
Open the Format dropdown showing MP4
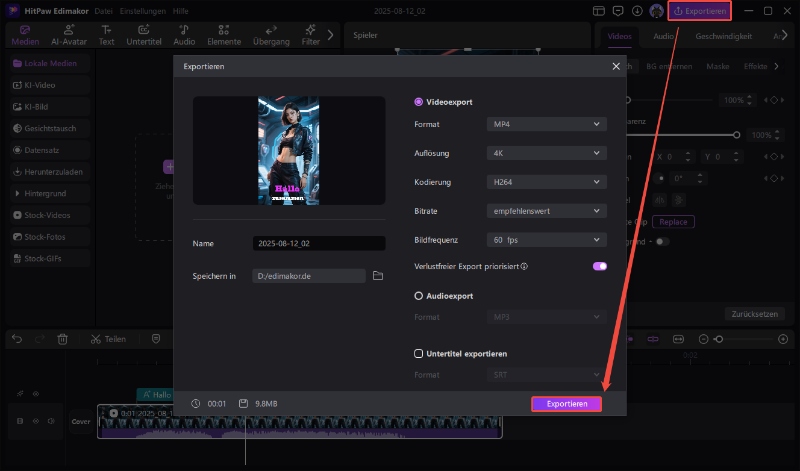(x=546, y=124)
